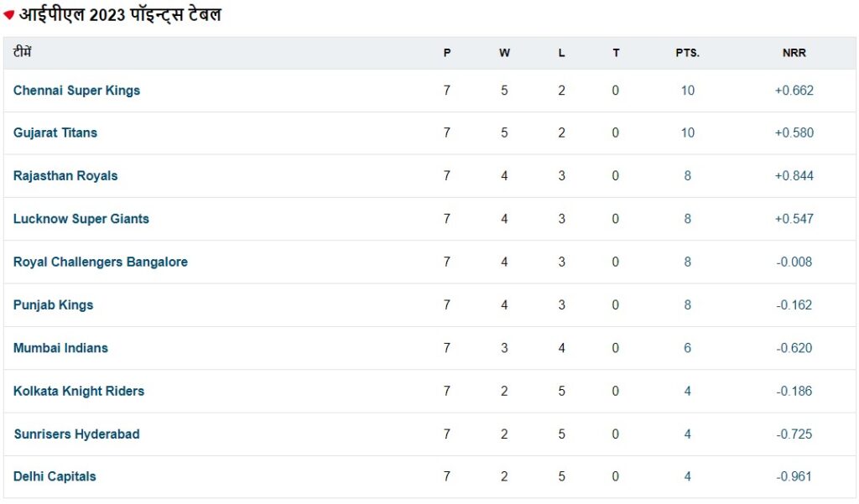Viewport: 859px width, 504px height.
Task: Click the PTS. column header
Action: (x=688, y=53)
